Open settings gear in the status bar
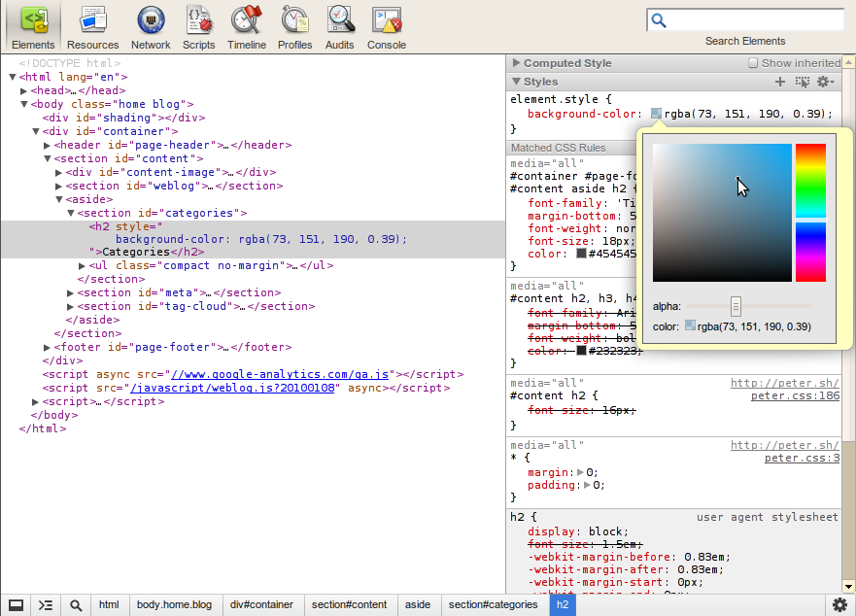The height and width of the screenshot is (616, 856). point(839,604)
